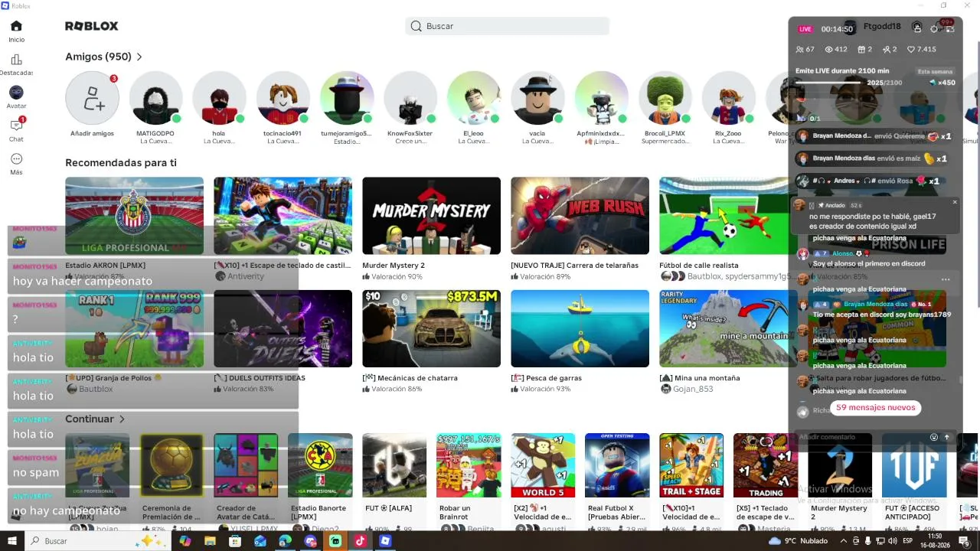Open FUT [ALFA] in Continuar row

coord(394,465)
